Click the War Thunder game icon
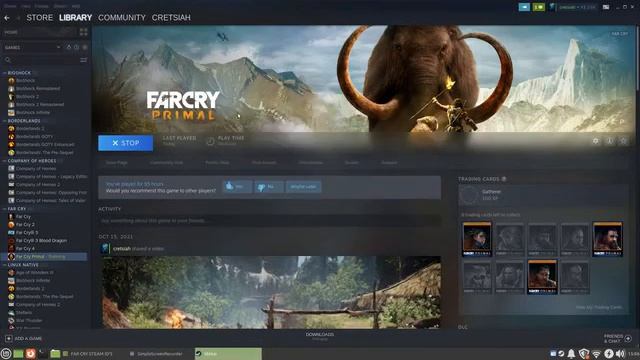 11,320
